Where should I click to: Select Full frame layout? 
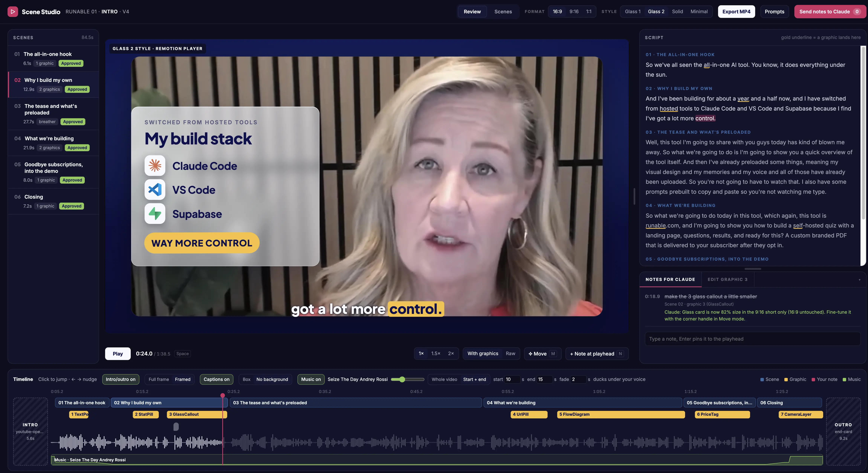[159, 379]
